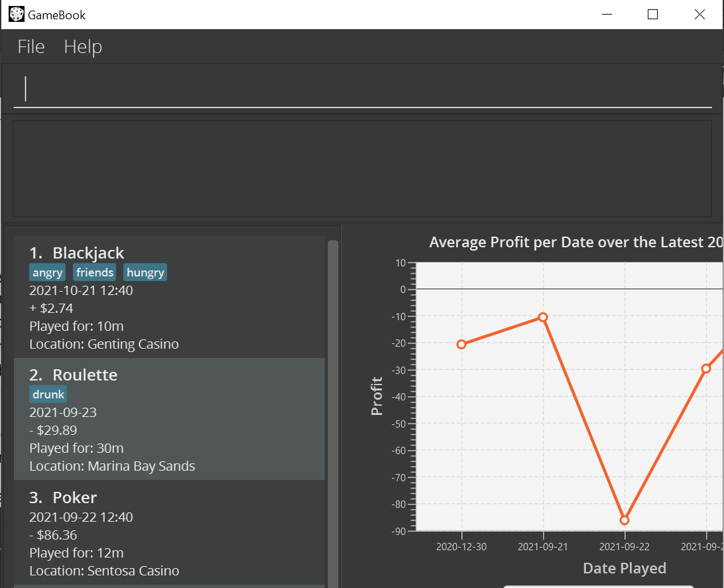
Task: Click Played for: 10m text
Action: 77,326
